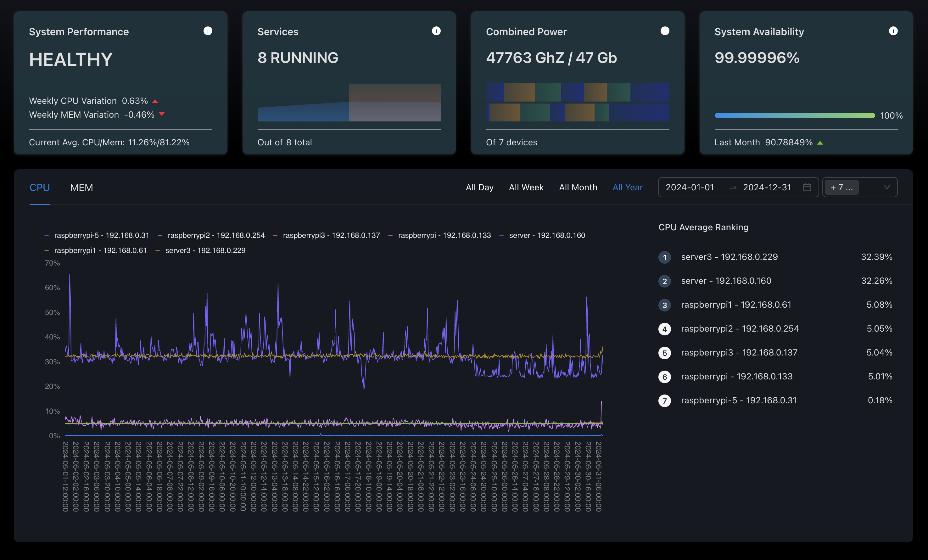This screenshot has height=560, width=928.
Task: Click the MEM tab icon
Action: point(81,187)
